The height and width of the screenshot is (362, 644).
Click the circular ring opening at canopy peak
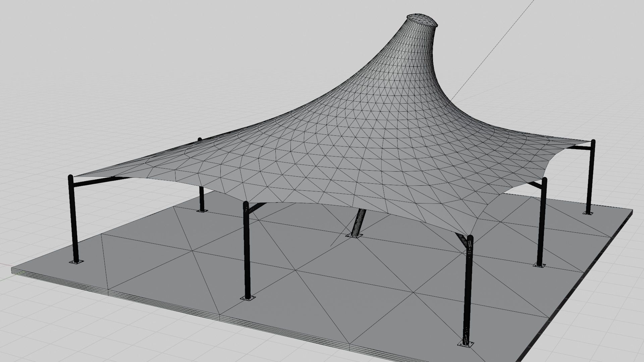[x=422, y=20]
